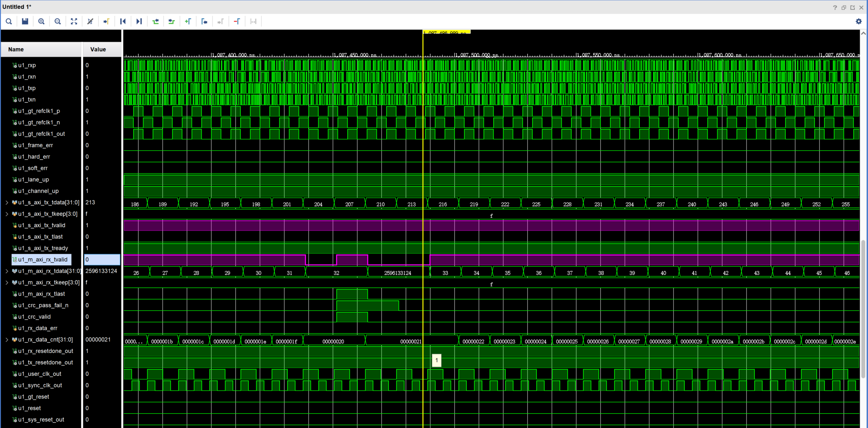This screenshot has height=428, width=868.
Task: Click the red Delete Marker icon
Action: 237,21
